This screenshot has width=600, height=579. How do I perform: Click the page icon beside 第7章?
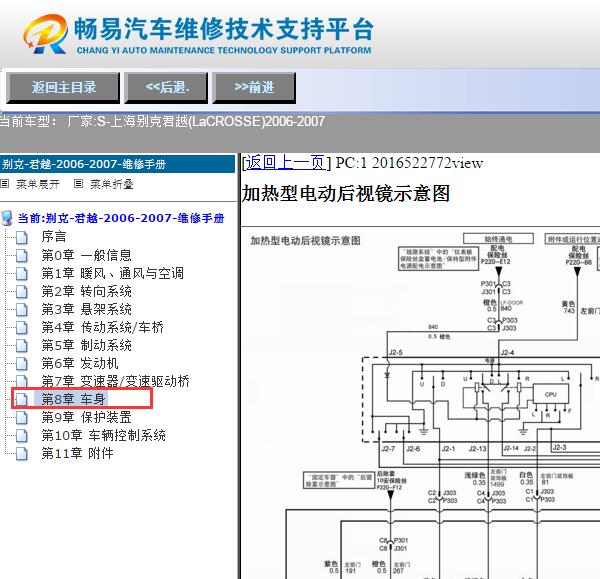coord(21,381)
